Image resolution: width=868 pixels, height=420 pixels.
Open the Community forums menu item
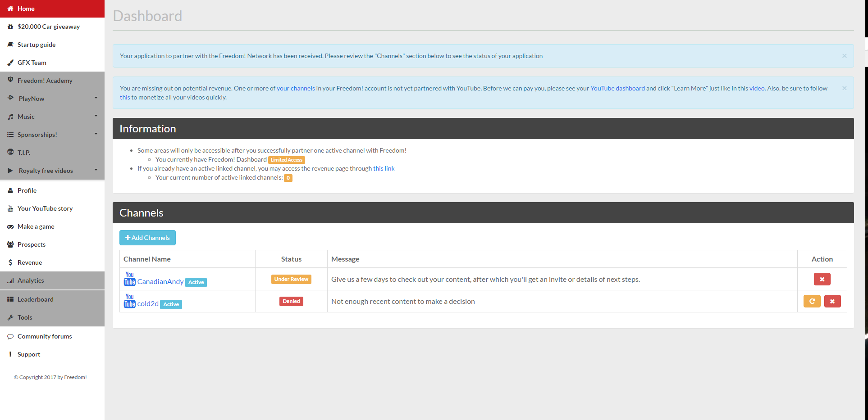pos(52,336)
